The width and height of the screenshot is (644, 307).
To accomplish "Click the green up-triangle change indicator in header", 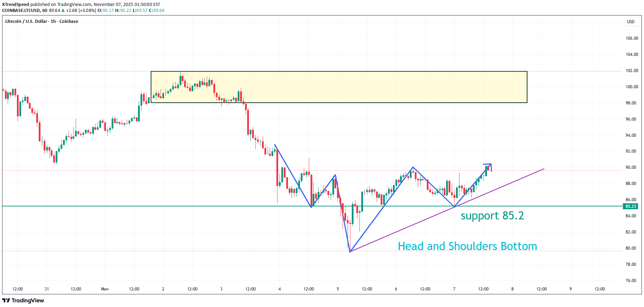I will point(63,11).
